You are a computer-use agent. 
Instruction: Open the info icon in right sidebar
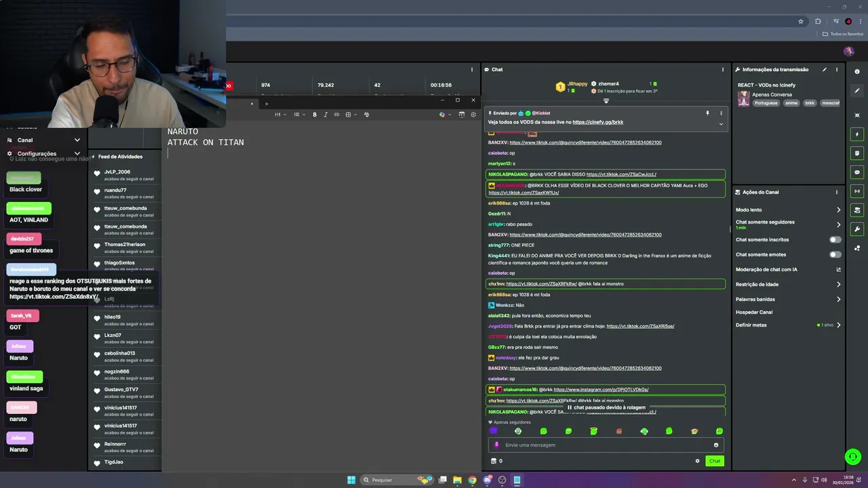point(857,71)
